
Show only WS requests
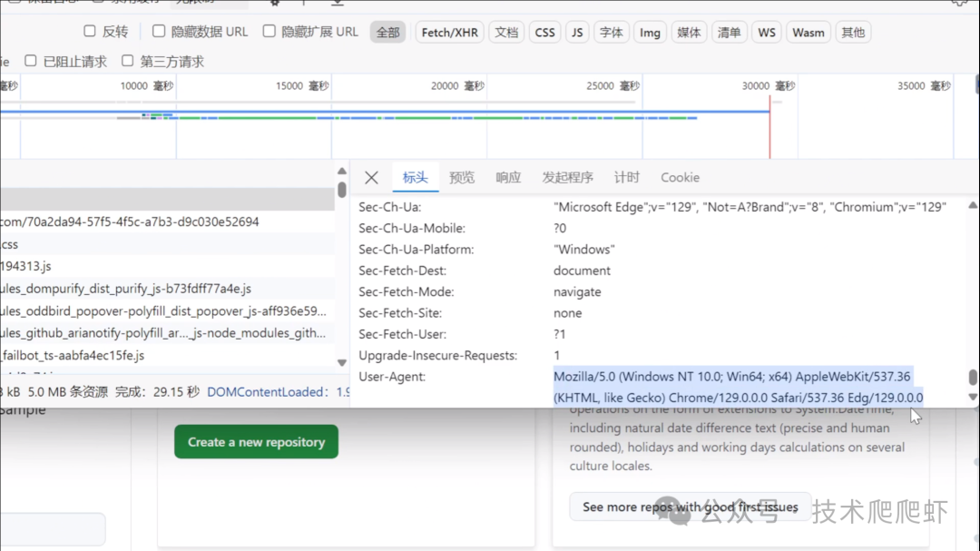point(767,33)
